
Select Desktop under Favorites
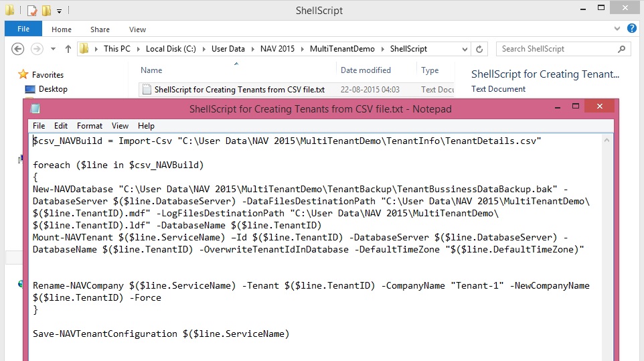click(53, 89)
